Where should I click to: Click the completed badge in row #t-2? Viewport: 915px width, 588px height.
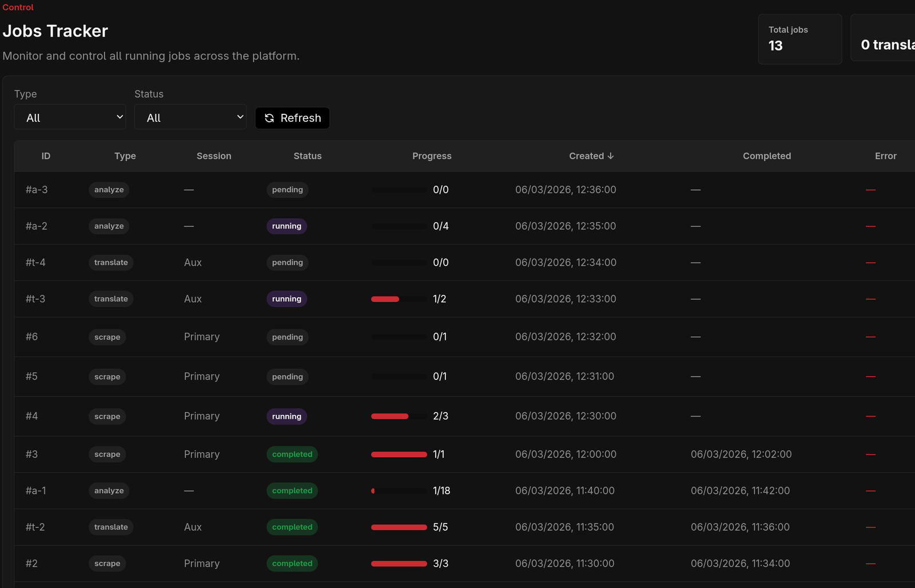[292, 527]
